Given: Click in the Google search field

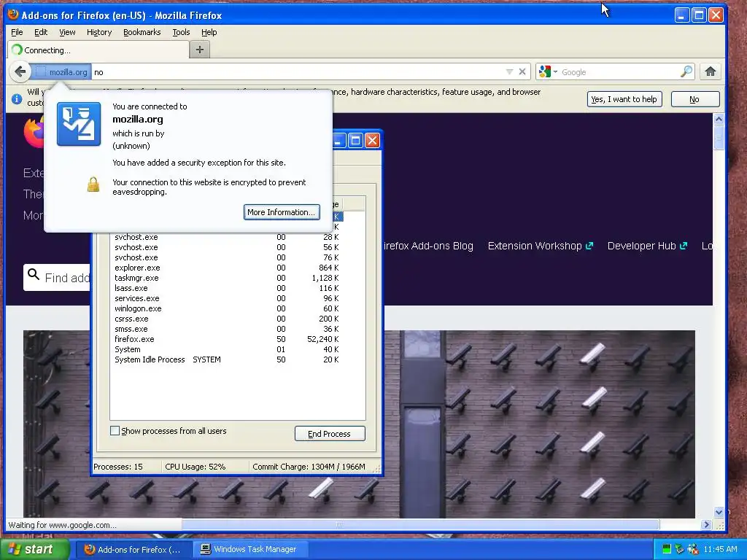Looking at the screenshot, I should (619, 72).
